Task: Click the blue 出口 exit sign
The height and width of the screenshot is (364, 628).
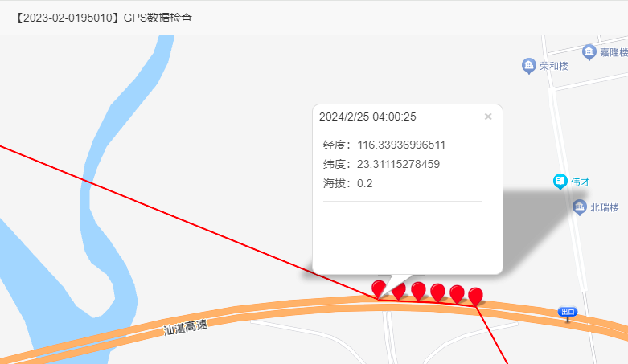Action: click(568, 312)
